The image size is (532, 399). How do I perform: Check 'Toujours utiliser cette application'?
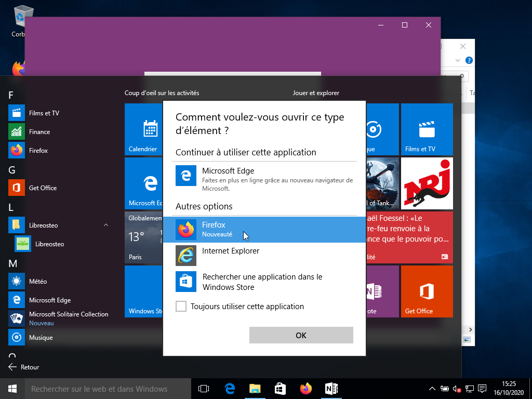click(181, 307)
